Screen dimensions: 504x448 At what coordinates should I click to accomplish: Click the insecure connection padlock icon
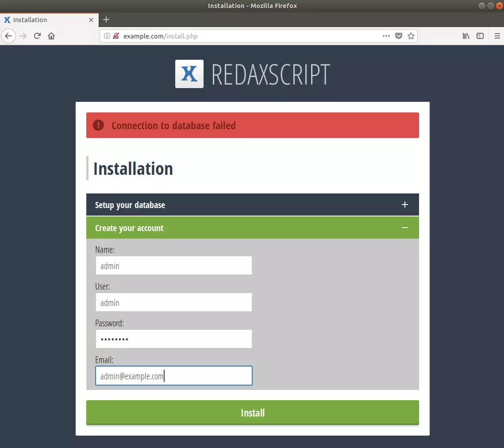pos(116,36)
